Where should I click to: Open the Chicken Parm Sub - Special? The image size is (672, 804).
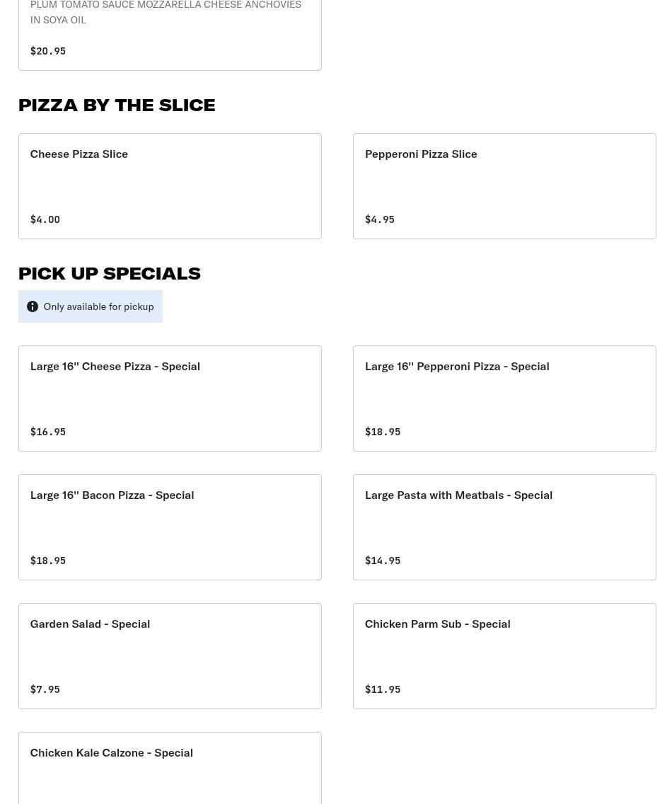[504, 655]
